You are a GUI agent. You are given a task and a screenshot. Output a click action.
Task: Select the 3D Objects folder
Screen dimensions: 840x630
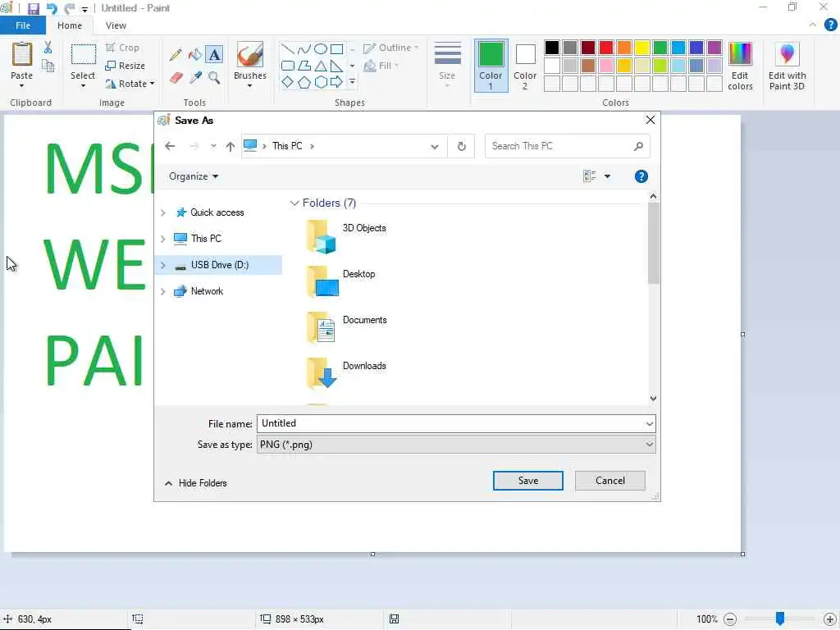[x=347, y=235]
